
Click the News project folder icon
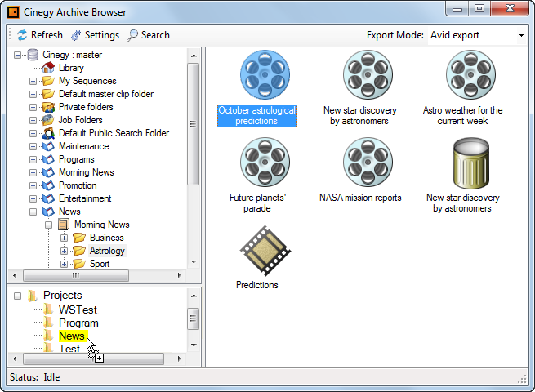48,336
